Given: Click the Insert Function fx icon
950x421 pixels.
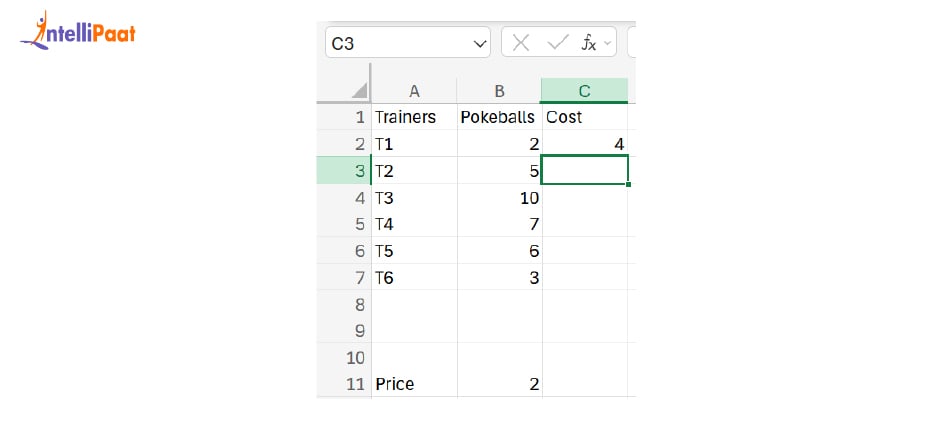Looking at the screenshot, I should pos(589,42).
